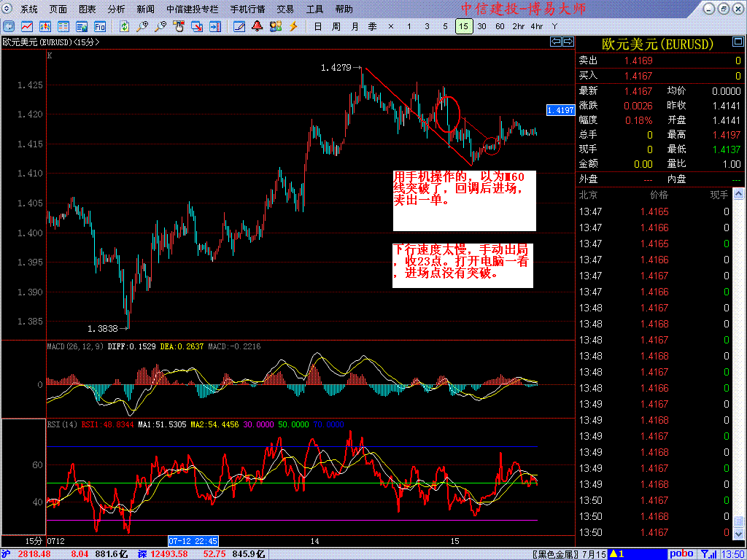
Task: Open the 工具 menu
Action: pyautogui.click(x=314, y=9)
